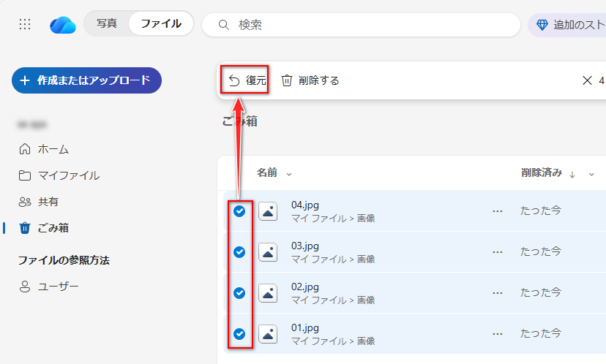Switch to the ファイル tab
The height and width of the screenshot is (364, 606).
coord(161,23)
